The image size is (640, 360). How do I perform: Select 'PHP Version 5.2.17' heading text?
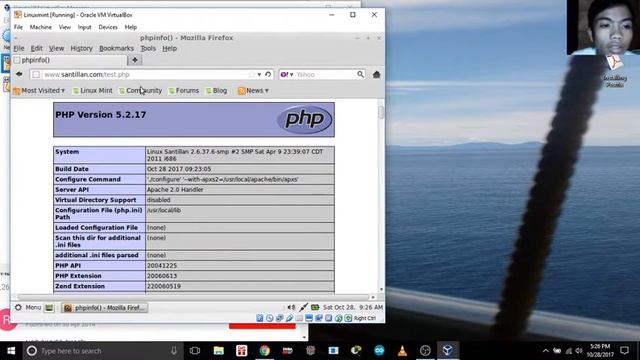(100, 115)
